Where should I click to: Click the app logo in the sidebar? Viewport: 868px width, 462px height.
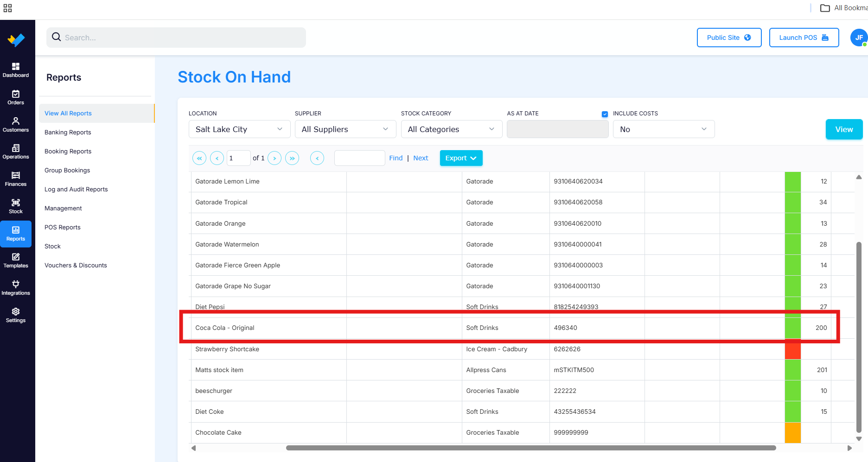[x=16, y=40]
